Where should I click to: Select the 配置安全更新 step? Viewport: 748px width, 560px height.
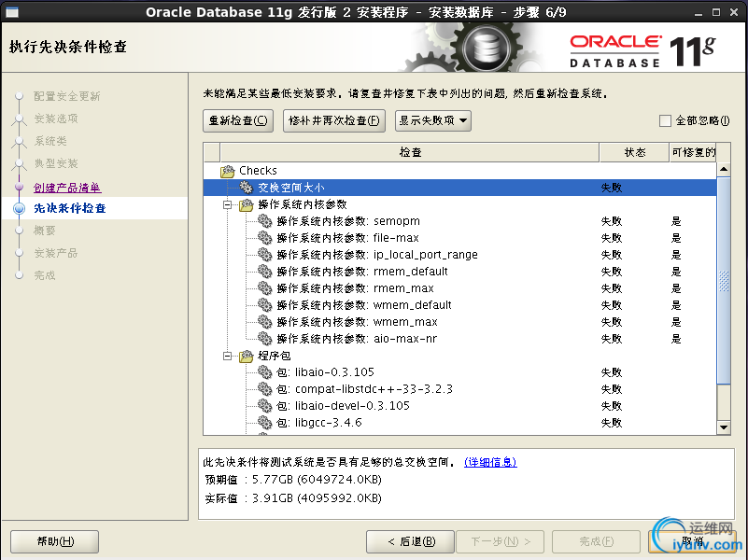click(x=67, y=96)
